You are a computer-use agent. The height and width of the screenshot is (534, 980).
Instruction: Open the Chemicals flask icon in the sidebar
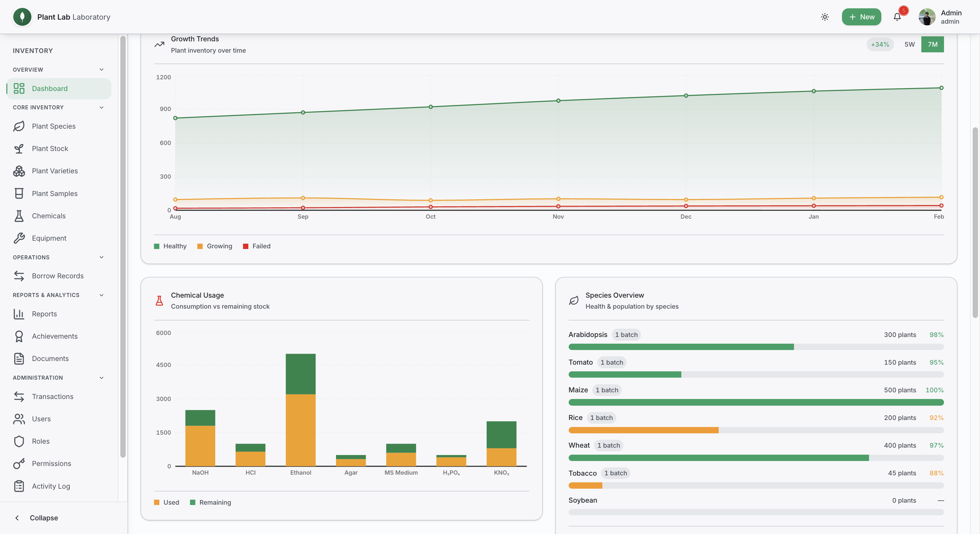(19, 216)
